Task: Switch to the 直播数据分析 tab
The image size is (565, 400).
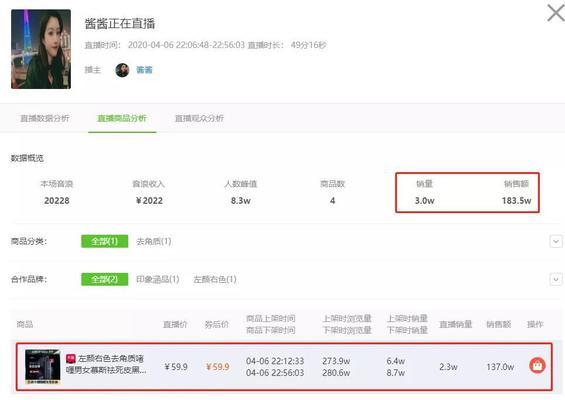Action: 45,118
